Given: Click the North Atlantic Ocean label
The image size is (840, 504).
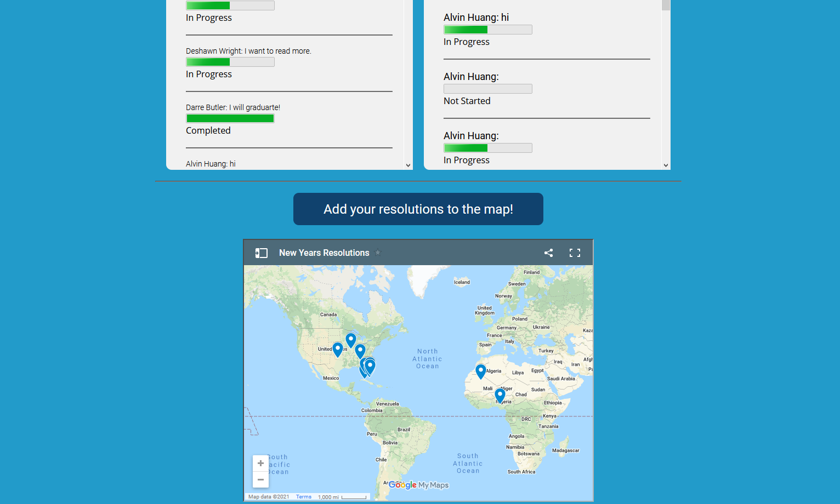Looking at the screenshot, I should click(427, 359).
